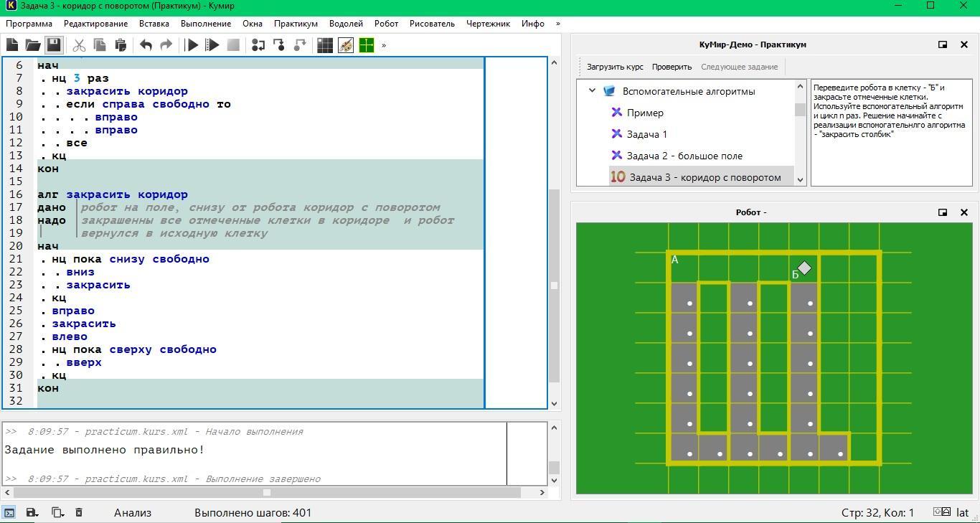
Task: Open the Водолей menu
Action: [346, 24]
